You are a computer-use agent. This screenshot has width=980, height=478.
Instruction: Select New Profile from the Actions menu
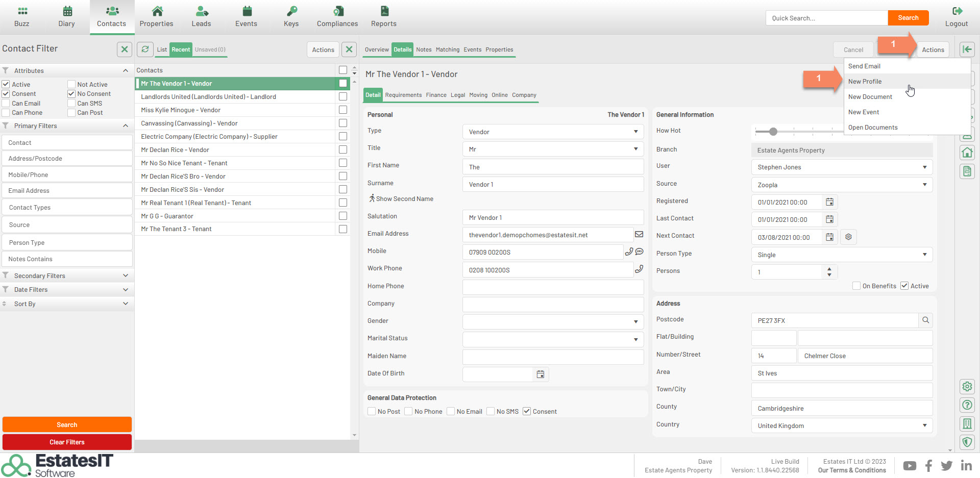(x=865, y=82)
